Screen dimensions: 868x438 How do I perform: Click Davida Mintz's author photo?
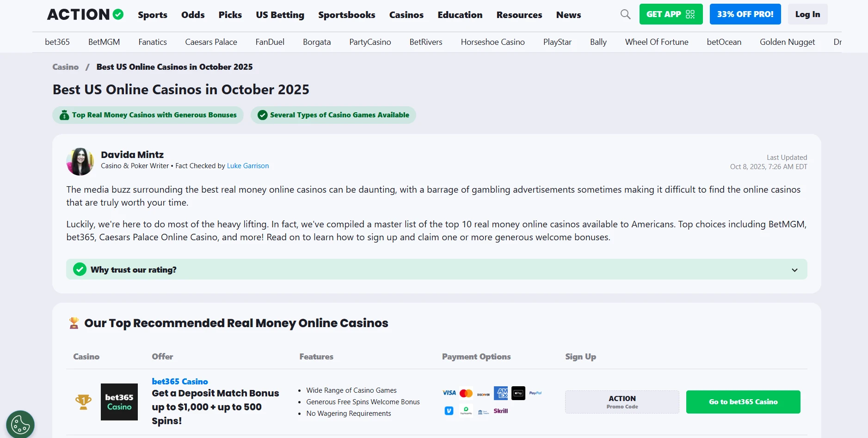[80, 162]
